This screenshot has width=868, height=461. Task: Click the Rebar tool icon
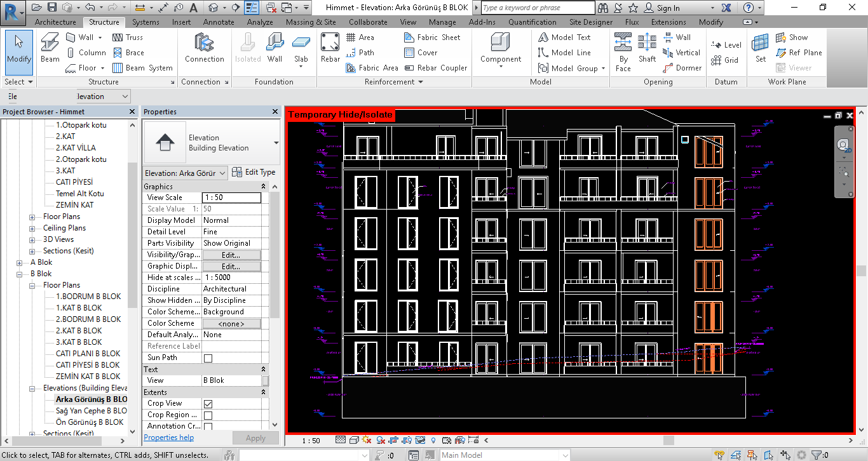[x=330, y=48]
